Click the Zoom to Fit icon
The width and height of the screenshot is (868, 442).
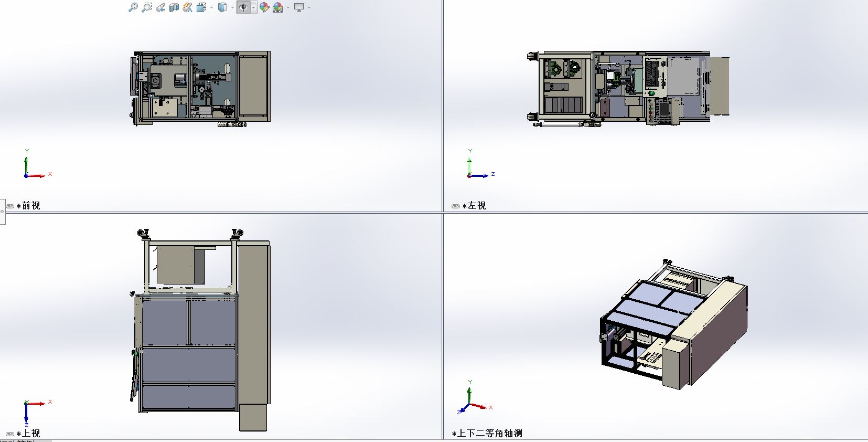tap(133, 7)
